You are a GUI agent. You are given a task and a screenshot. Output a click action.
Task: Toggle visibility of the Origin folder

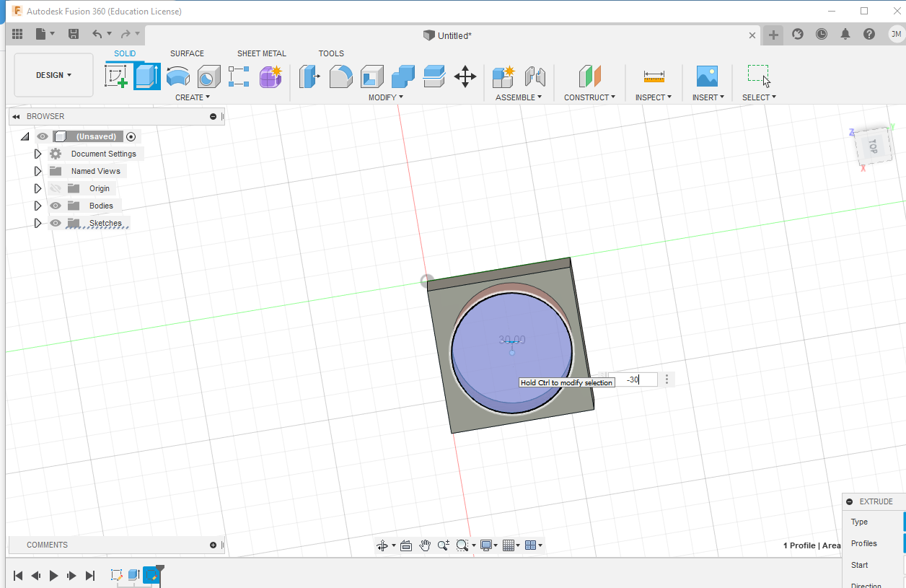pyautogui.click(x=56, y=188)
